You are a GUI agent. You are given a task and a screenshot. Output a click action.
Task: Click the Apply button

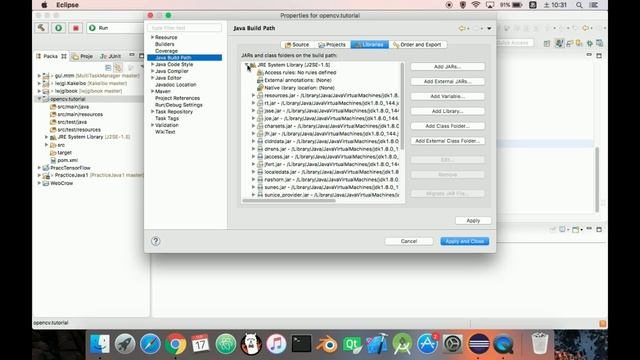(473, 220)
